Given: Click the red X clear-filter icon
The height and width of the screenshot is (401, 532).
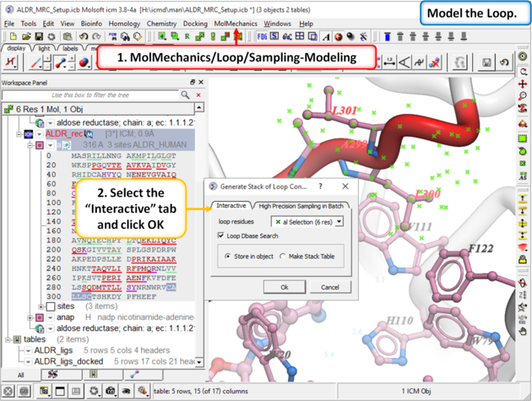Looking at the screenshot, I should click(198, 95).
